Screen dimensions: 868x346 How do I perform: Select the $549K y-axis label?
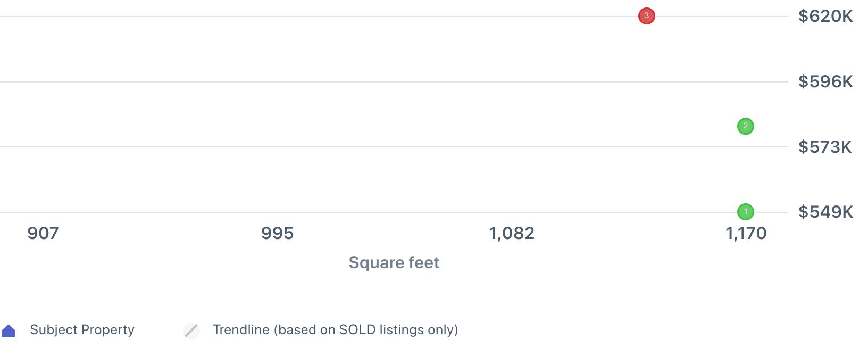[x=825, y=212]
